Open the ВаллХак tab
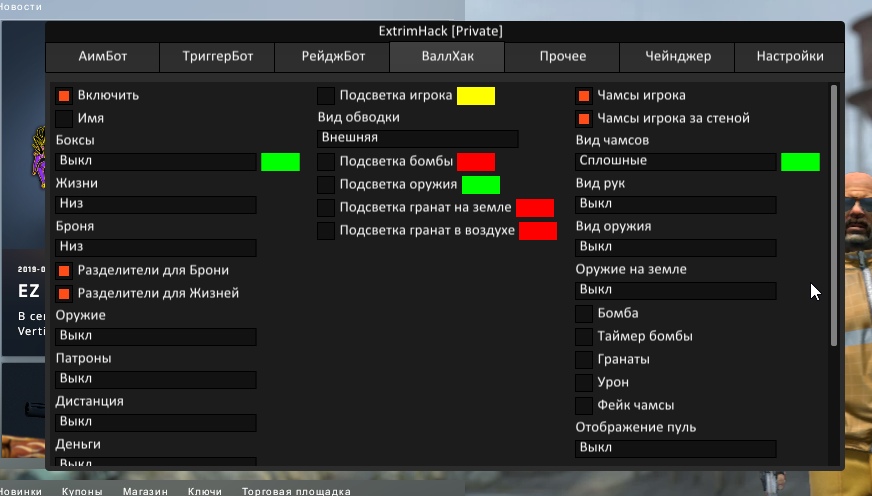Screen dimensions: 872x496 coord(447,57)
